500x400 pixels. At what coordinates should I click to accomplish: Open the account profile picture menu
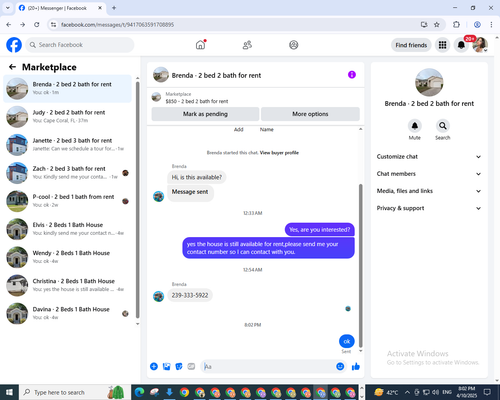pos(480,45)
